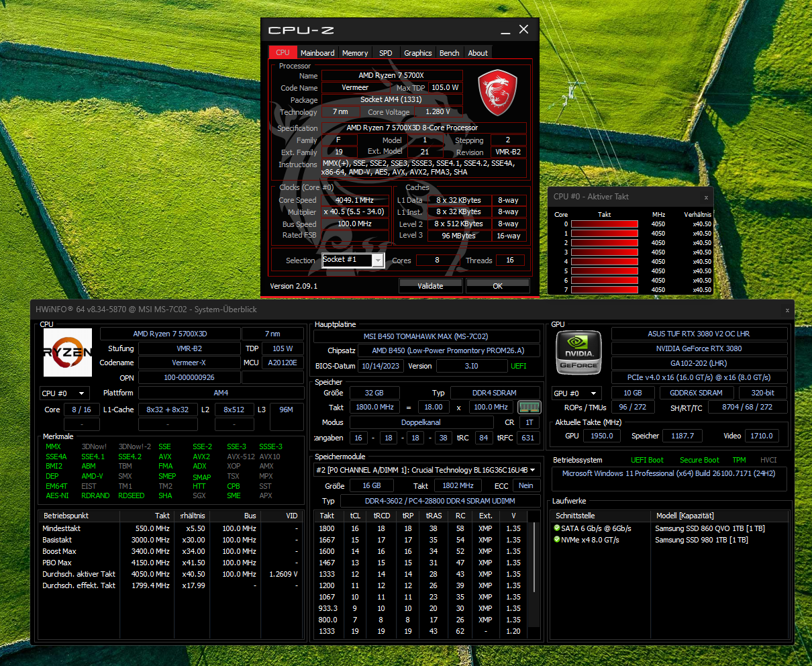Click the TPM label in Betriebssystem
812x666 pixels.
click(x=739, y=460)
